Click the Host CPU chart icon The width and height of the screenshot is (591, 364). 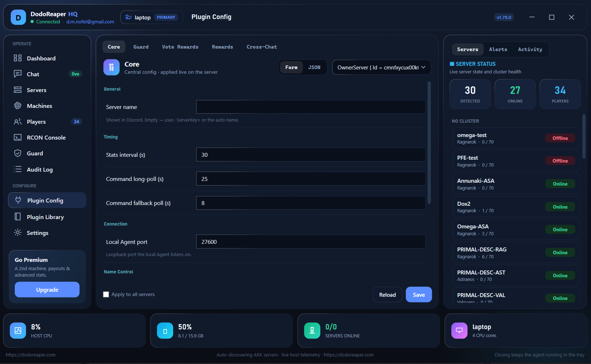[18, 331]
